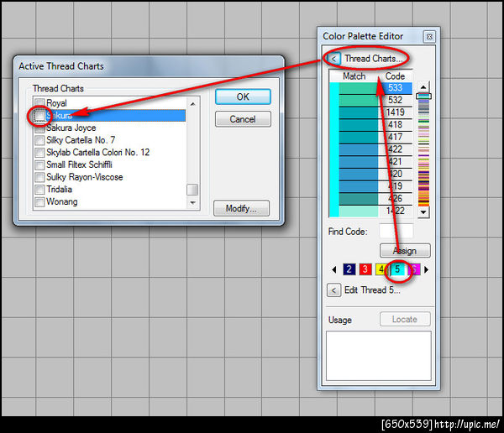This screenshot has height=433, width=504.
Task: Check the Wonang thread chart
Action: (x=39, y=201)
